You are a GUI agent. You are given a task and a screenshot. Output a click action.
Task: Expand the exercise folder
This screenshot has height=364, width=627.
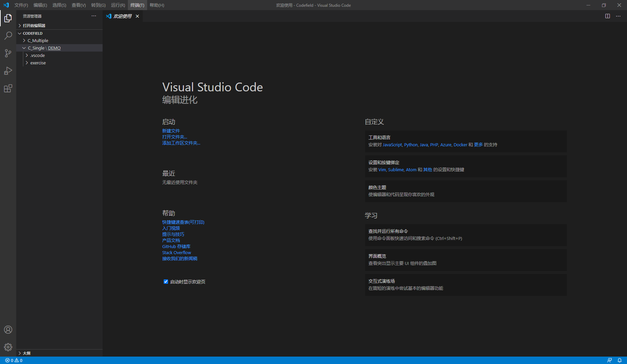tap(59, 63)
